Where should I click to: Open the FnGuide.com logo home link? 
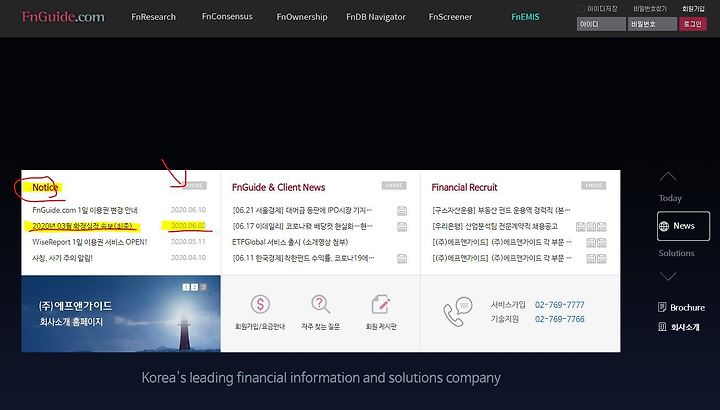63,17
